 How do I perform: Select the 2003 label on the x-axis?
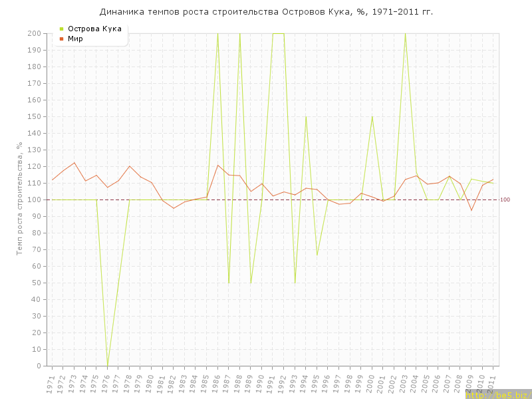pyautogui.click(x=404, y=383)
